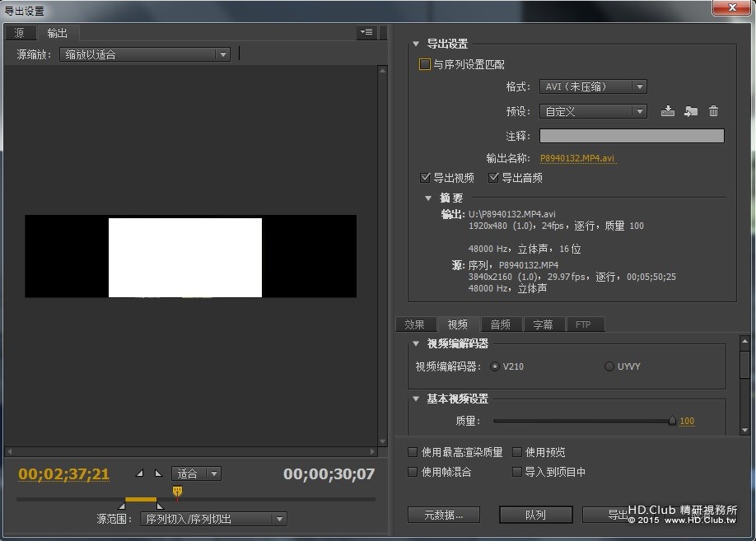Viewport: 756px width, 541px height.
Task: Click 队列 button
Action: 535,515
